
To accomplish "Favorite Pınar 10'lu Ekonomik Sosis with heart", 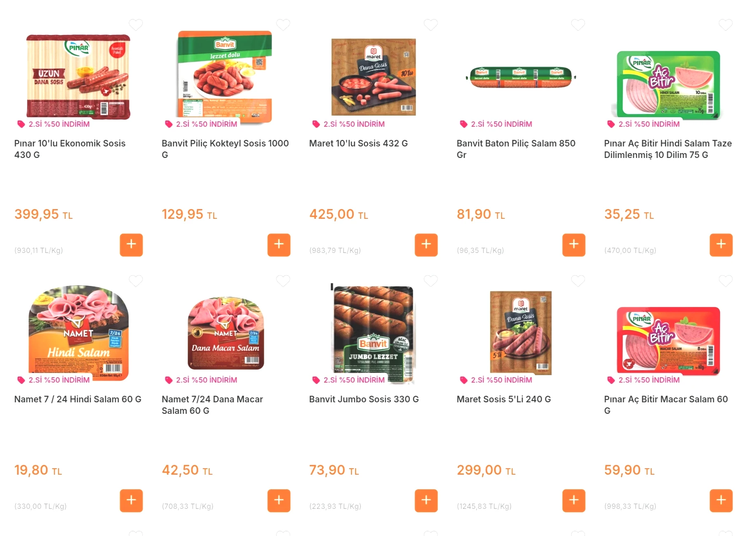I will [136, 25].
